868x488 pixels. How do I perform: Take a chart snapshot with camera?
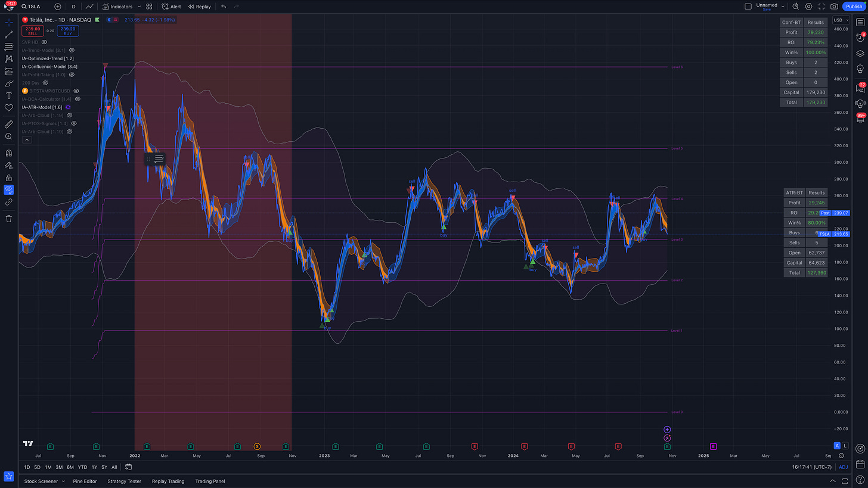tap(835, 7)
